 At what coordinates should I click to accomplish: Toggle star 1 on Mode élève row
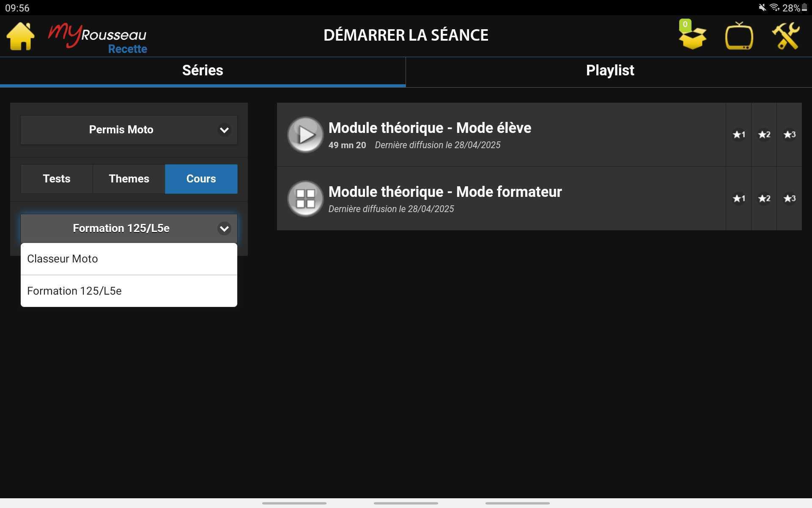[738, 135]
